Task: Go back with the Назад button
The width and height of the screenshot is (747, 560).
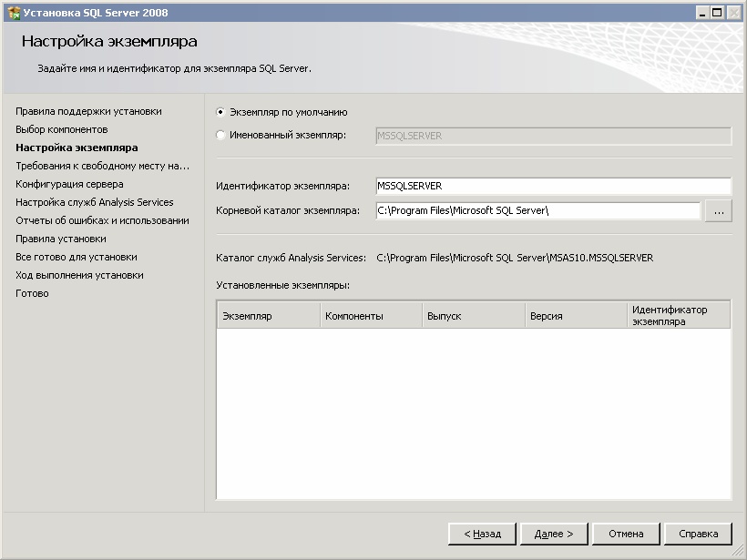Action: pyautogui.click(x=482, y=534)
